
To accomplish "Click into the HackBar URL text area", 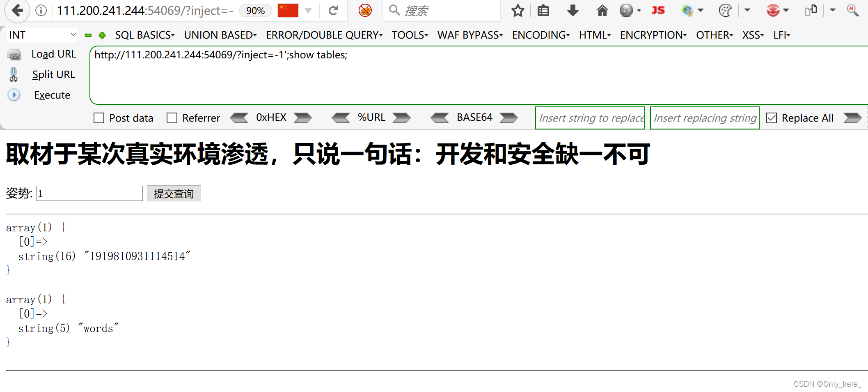I will [479, 75].
